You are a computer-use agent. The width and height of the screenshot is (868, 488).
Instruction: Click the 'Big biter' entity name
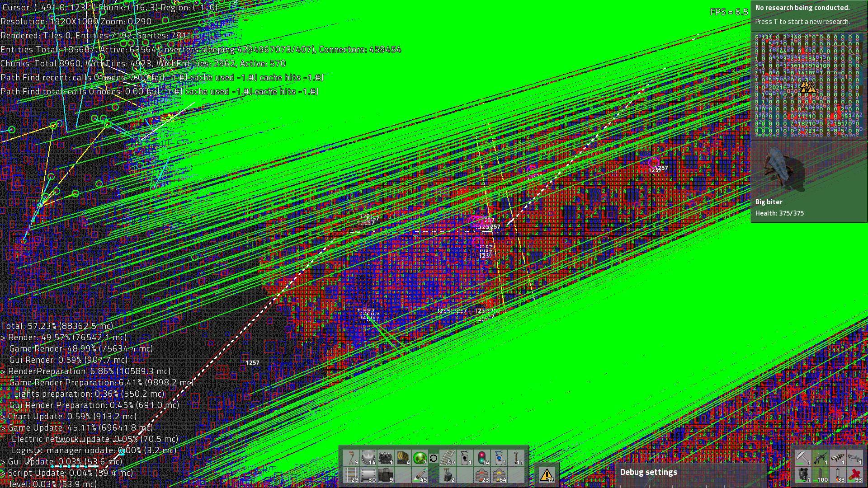pyautogui.click(x=769, y=202)
